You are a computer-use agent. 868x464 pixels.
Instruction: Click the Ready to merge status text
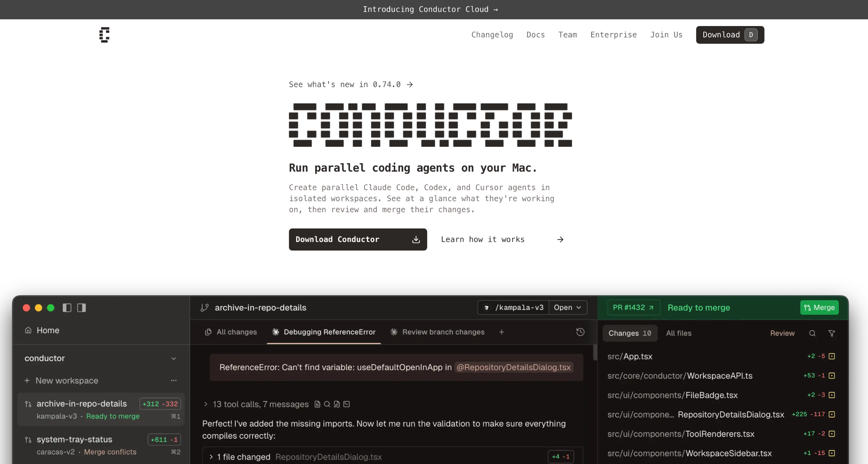coord(699,307)
